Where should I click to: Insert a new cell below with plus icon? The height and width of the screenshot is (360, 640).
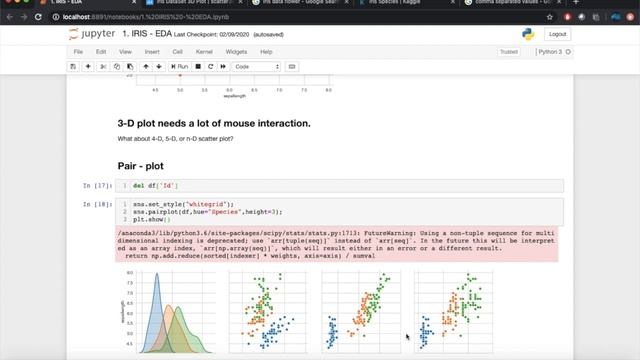pyautogui.click(x=88, y=67)
